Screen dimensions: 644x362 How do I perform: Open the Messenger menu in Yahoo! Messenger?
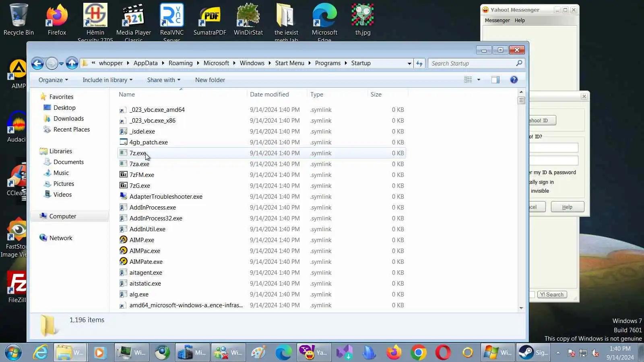coord(497,20)
